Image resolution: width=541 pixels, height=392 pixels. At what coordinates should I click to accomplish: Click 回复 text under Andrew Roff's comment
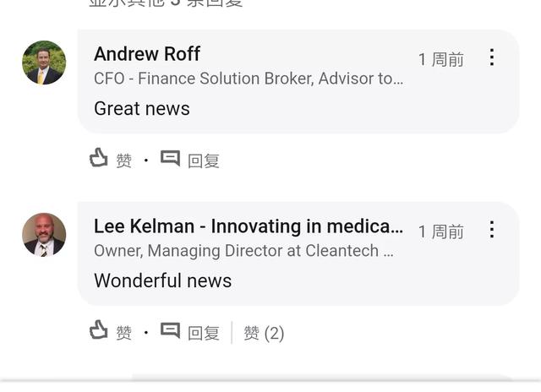[204, 161]
